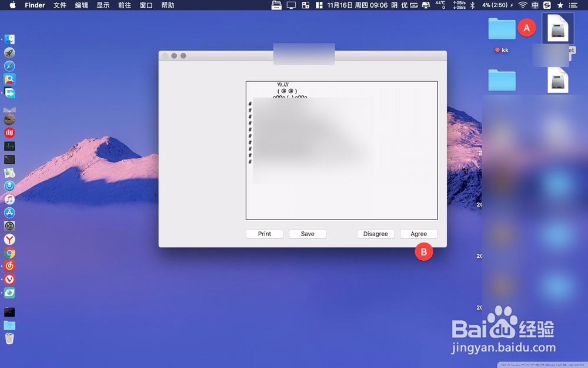
Task: Open the 帮助 menu in the menu bar
Action: [x=168, y=5]
